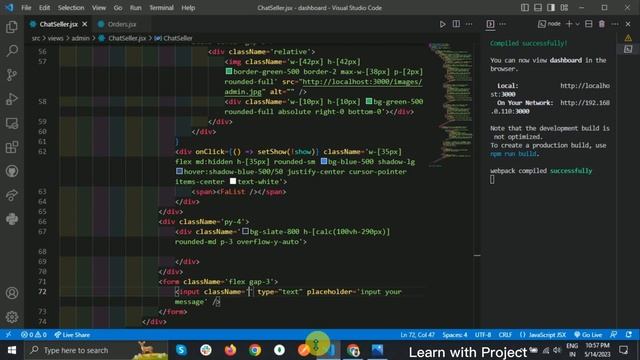Open the Accounts menu in activity bar
640x360 pixels.
12,293
